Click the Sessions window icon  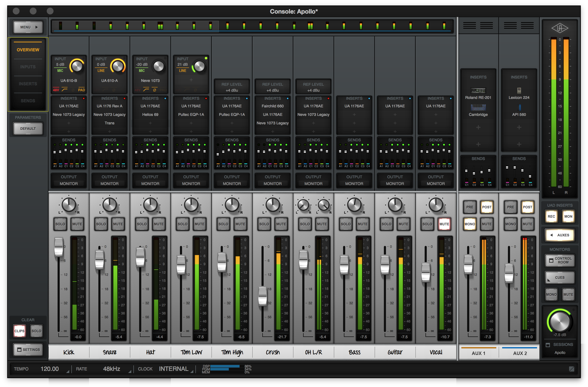[547, 345]
